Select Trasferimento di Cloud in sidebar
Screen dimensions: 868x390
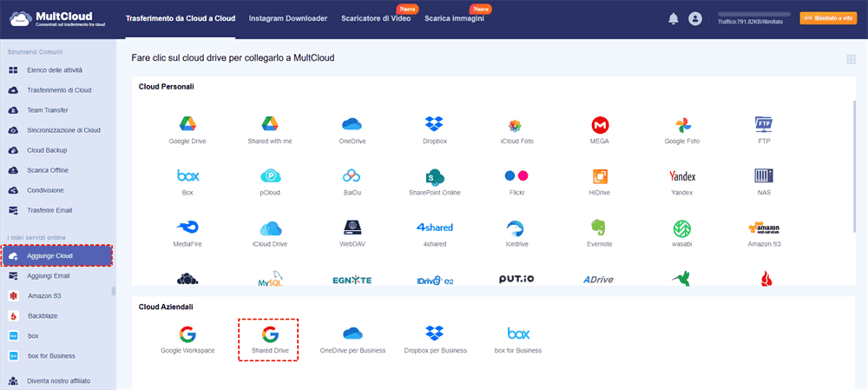[58, 90]
